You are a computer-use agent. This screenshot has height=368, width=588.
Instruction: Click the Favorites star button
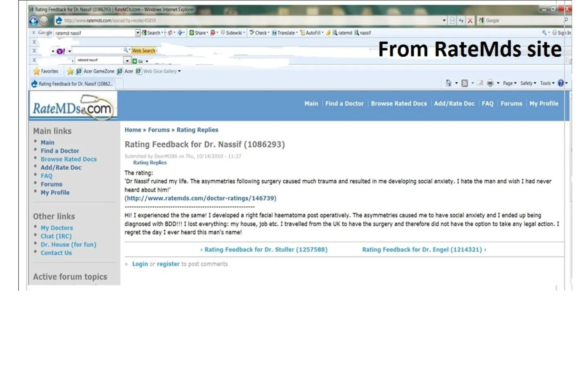(46, 71)
